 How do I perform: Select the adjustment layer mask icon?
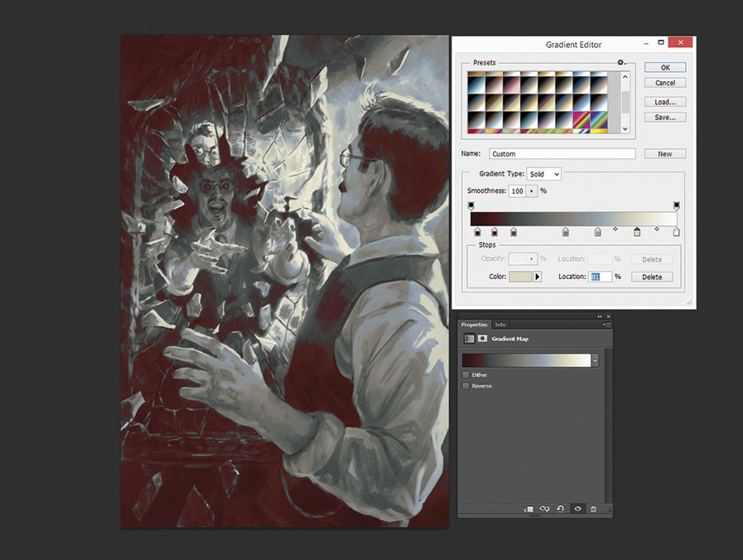pyautogui.click(x=482, y=338)
